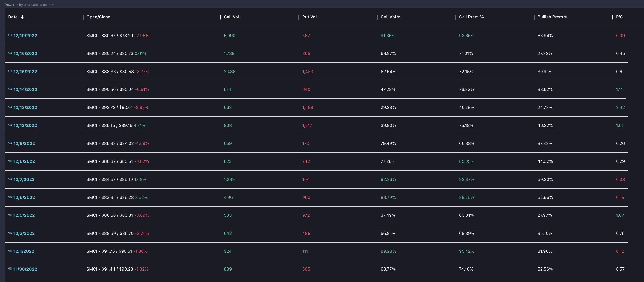Click the sort arrow next to Date

point(23,17)
